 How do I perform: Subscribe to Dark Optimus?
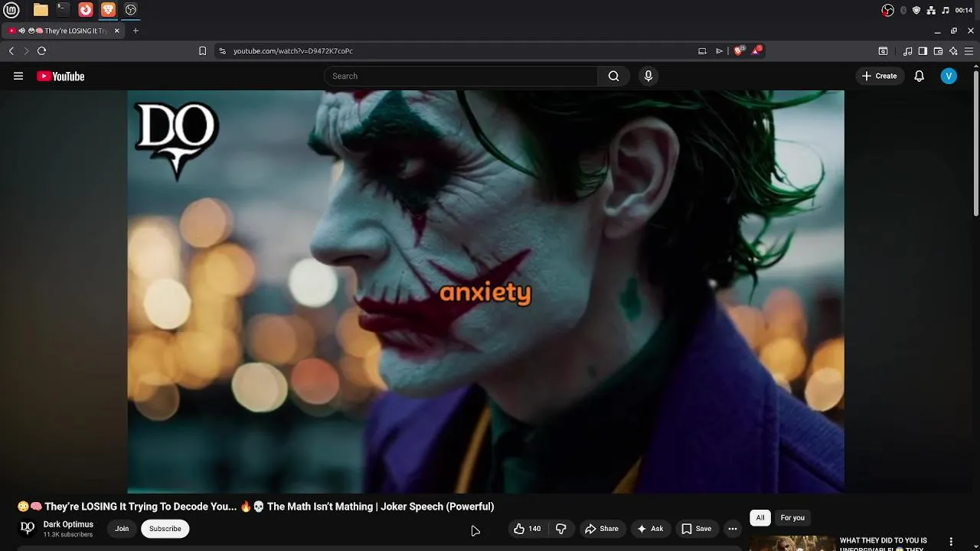(x=165, y=529)
